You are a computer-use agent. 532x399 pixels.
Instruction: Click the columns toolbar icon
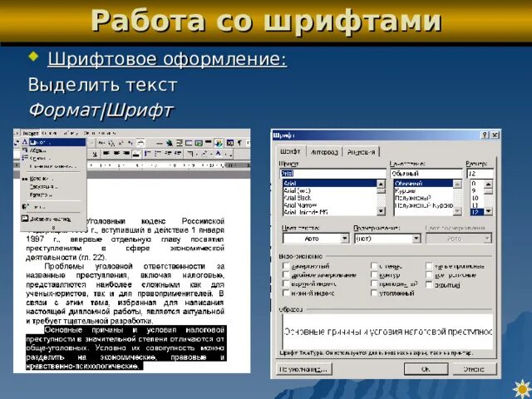[209, 142]
